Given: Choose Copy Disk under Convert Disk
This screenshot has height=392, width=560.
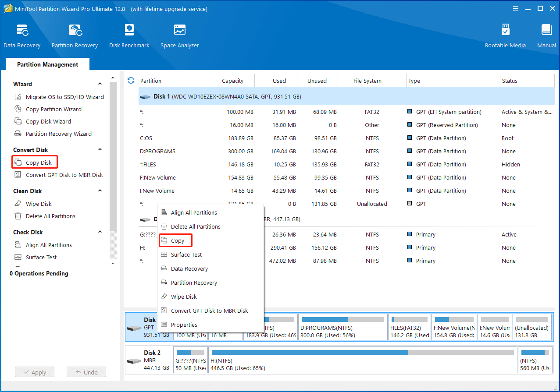Looking at the screenshot, I should (35, 162).
